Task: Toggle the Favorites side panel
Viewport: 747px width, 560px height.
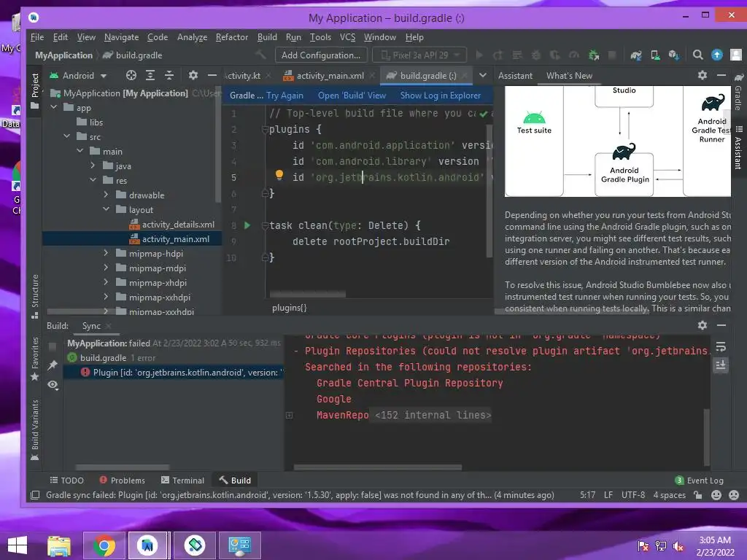Action: (35, 359)
